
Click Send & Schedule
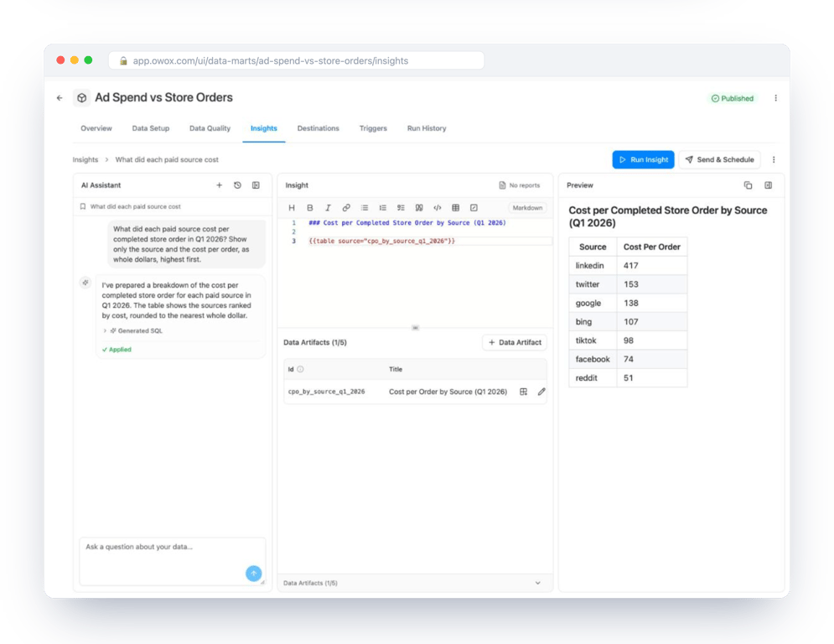tap(720, 159)
